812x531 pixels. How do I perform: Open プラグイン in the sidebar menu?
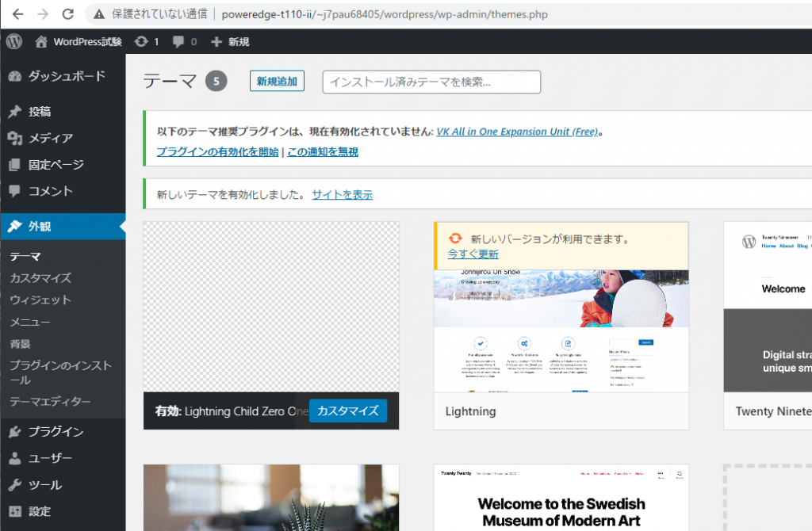coord(56,432)
